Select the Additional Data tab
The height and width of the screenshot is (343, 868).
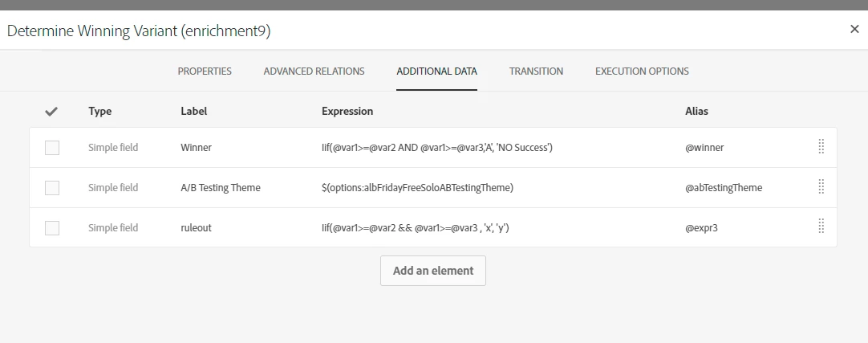[x=436, y=71]
